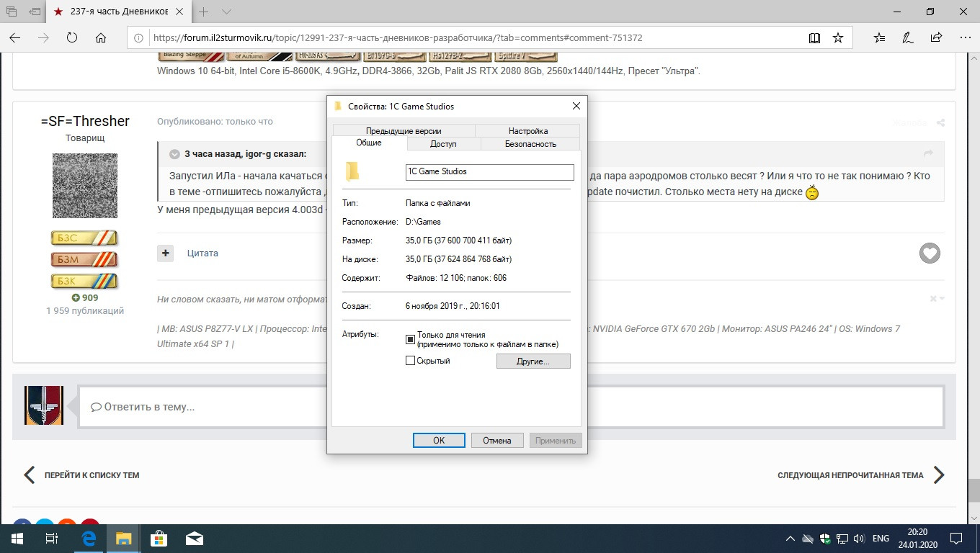Screen dimensions: 980x553
Task: Select the Общие tab
Action: pyautogui.click(x=369, y=143)
